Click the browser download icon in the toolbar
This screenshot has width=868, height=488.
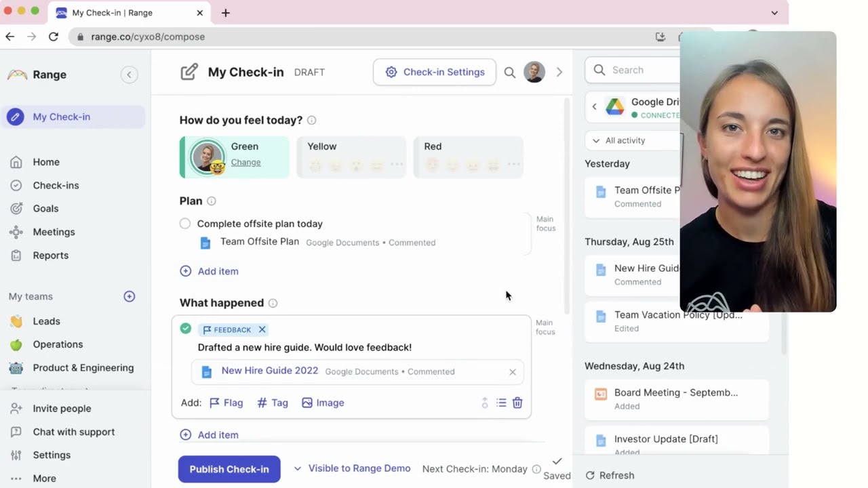(x=660, y=37)
